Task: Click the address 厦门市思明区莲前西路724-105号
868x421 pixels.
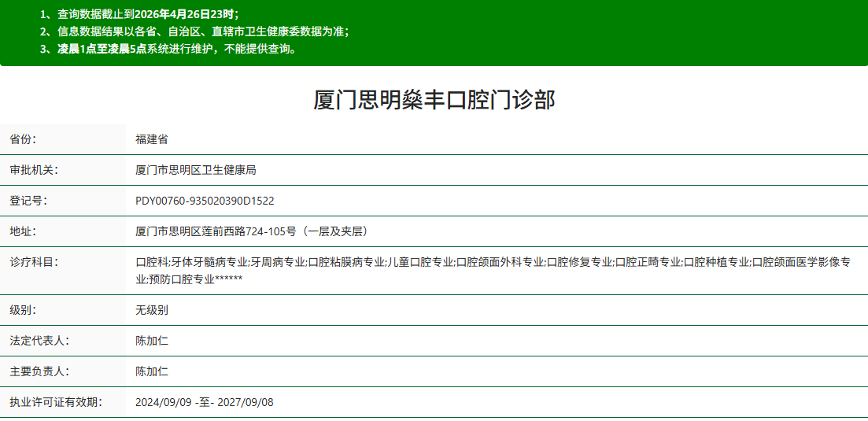Action: click(x=252, y=231)
